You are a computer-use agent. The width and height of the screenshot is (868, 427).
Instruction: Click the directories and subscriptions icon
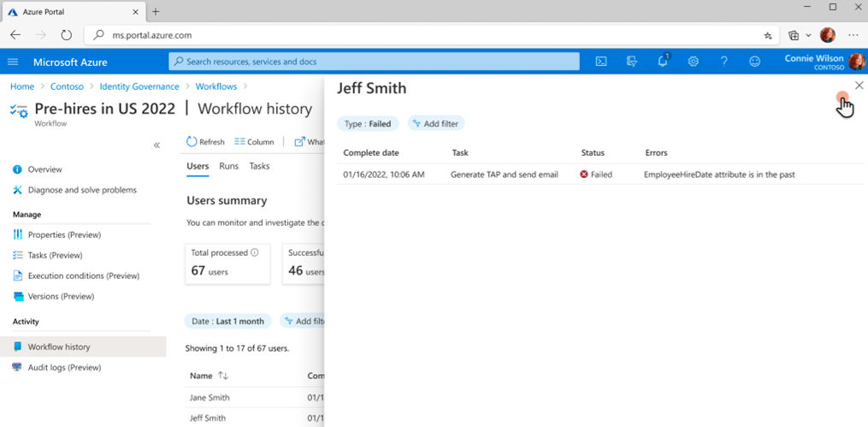[632, 62]
